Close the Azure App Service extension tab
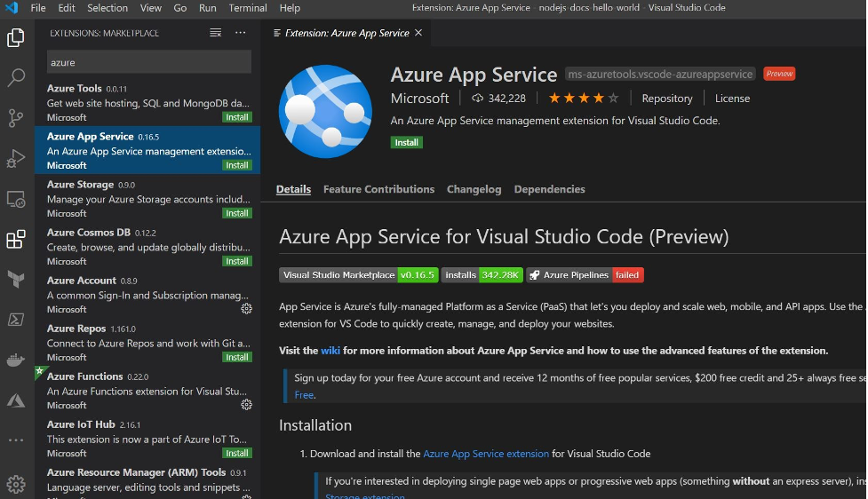Viewport: 868px width, 499px height. click(418, 33)
